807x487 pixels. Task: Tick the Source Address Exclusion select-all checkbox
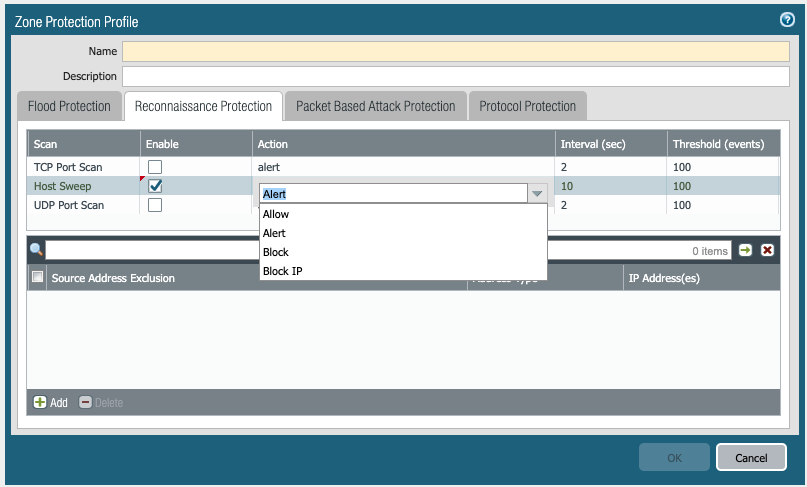point(37,276)
